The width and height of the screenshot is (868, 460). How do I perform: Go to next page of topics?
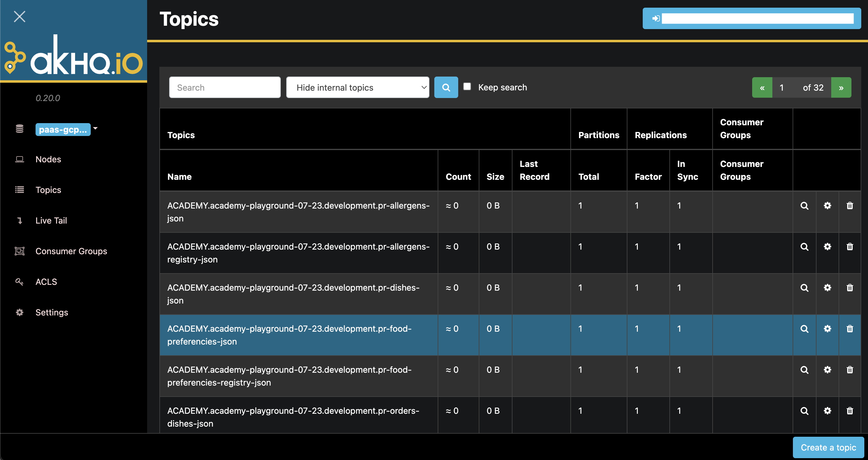click(x=841, y=88)
